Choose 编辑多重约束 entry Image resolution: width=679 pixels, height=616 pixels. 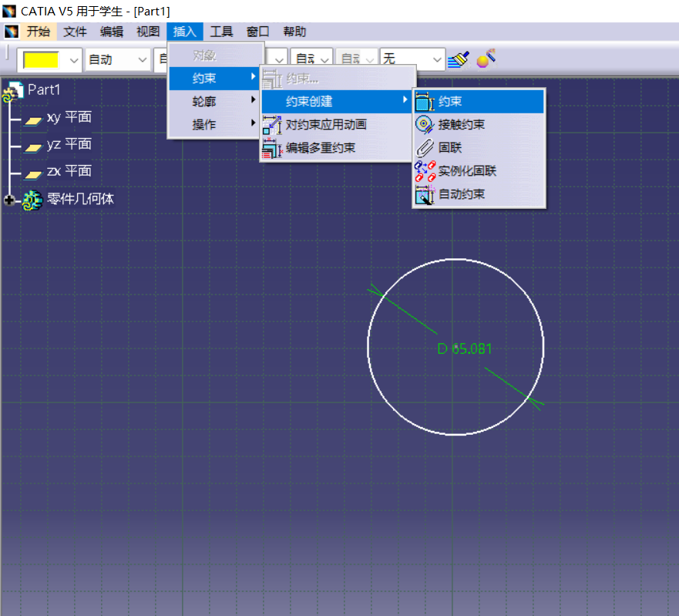[337, 148]
